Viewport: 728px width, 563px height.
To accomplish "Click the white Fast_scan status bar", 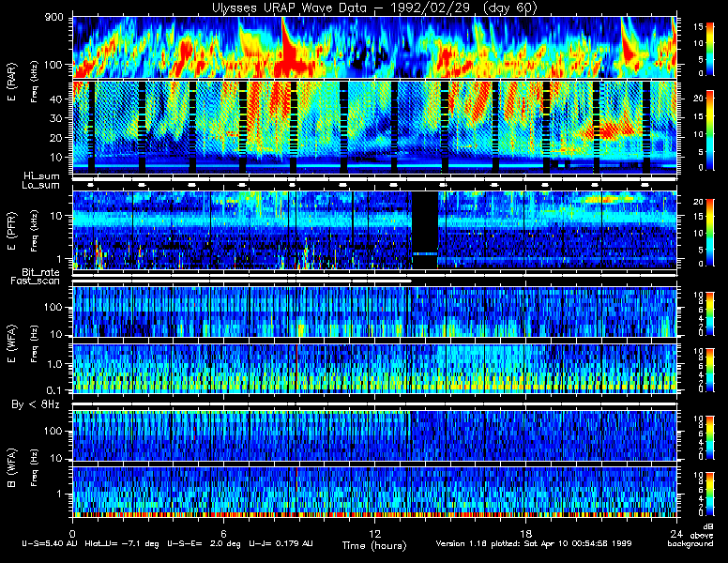I will tap(242, 281).
